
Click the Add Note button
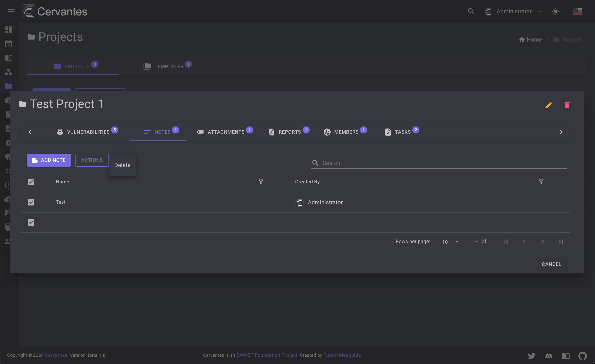pyautogui.click(x=49, y=160)
